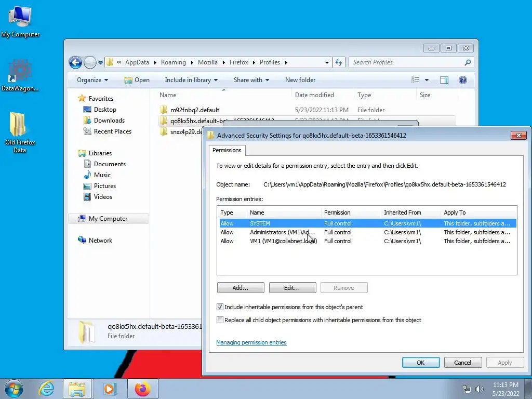Screen dimensions: 532x399
Task: Refresh the Profiles folder view
Action: tap(339, 62)
